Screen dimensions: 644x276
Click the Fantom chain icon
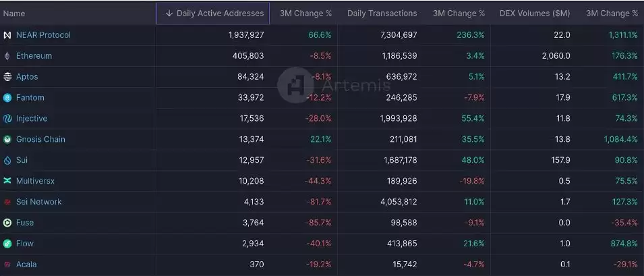point(7,98)
